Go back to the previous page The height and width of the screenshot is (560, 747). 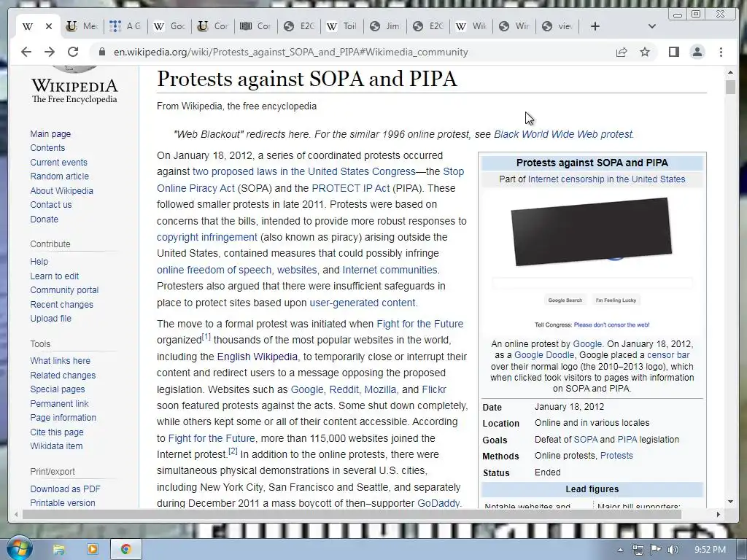pyautogui.click(x=26, y=52)
